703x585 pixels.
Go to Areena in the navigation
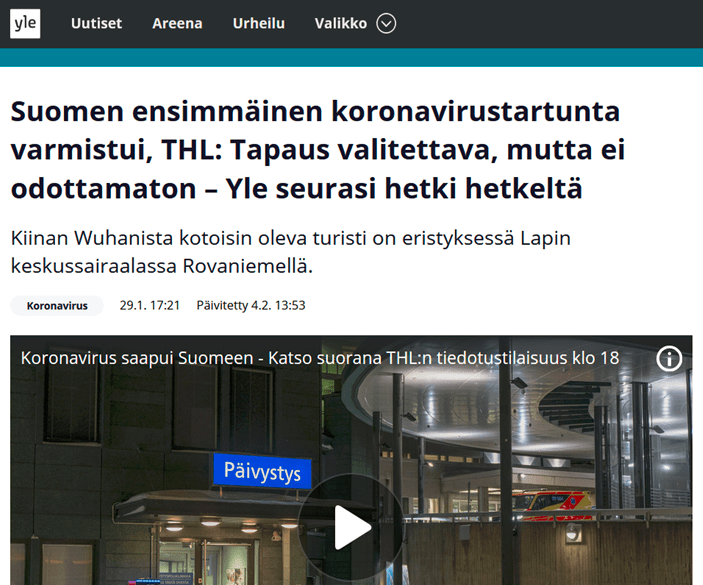[177, 23]
